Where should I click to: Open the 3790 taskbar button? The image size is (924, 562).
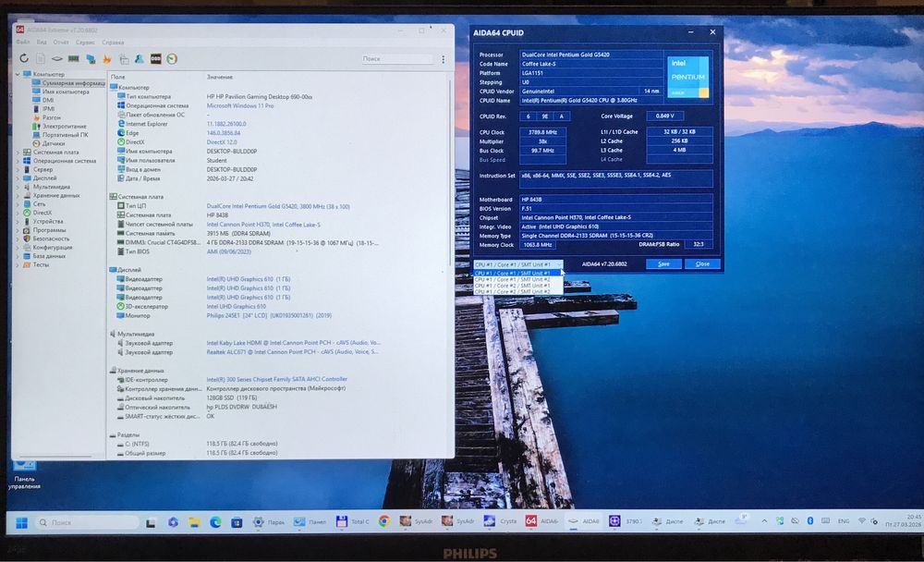[626, 520]
